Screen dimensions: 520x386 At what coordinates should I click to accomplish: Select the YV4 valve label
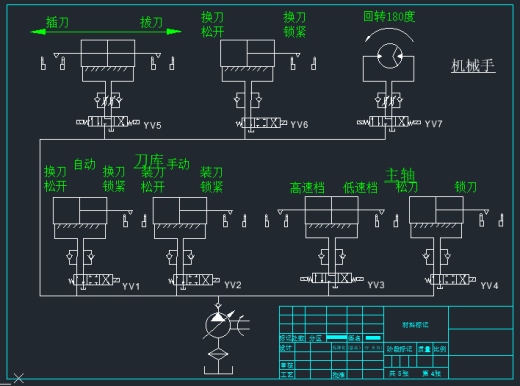(489, 286)
